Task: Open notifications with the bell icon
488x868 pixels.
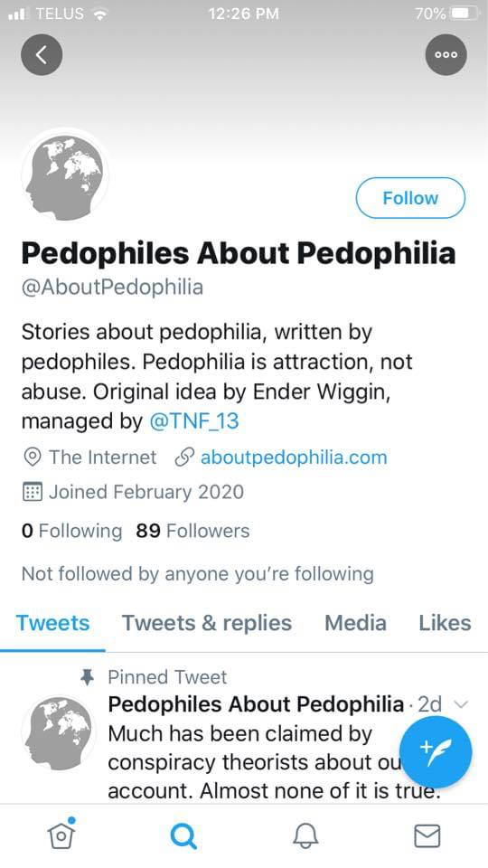Action: 305,835
